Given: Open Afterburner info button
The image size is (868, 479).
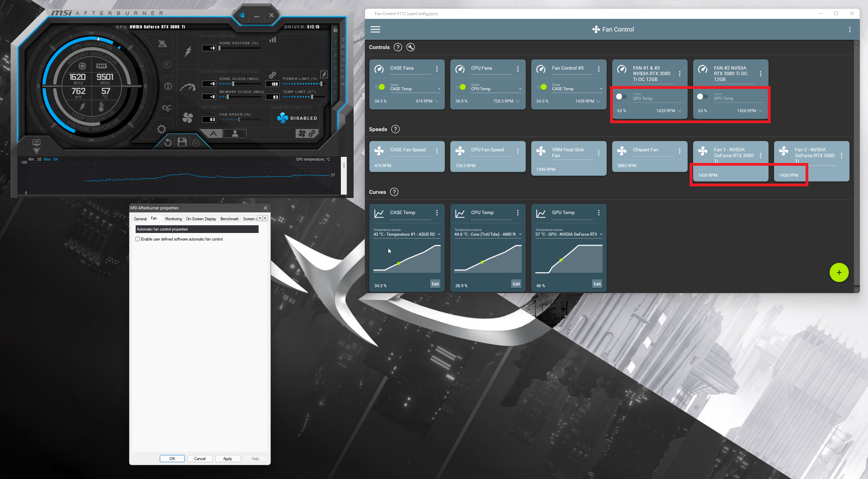Looking at the screenshot, I should click(x=168, y=86).
